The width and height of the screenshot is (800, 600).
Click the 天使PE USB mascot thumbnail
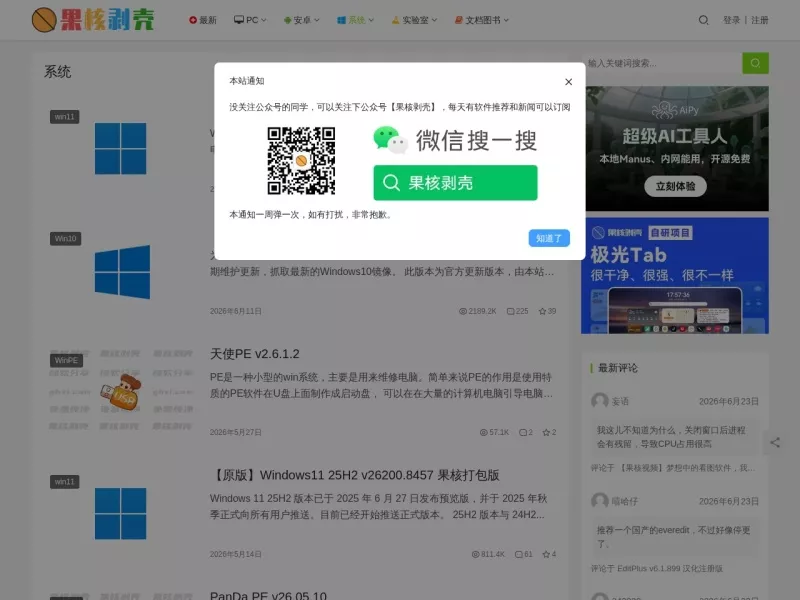pos(121,392)
